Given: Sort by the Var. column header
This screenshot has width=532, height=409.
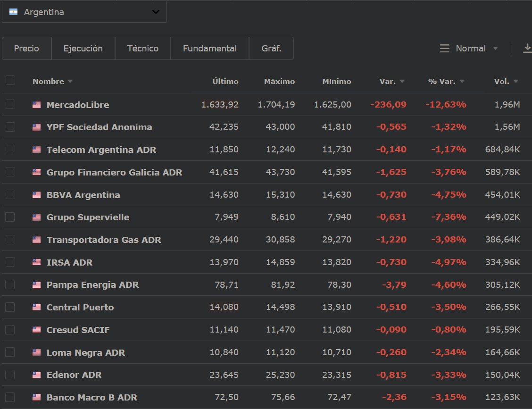Looking at the screenshot, I should 392,82.
